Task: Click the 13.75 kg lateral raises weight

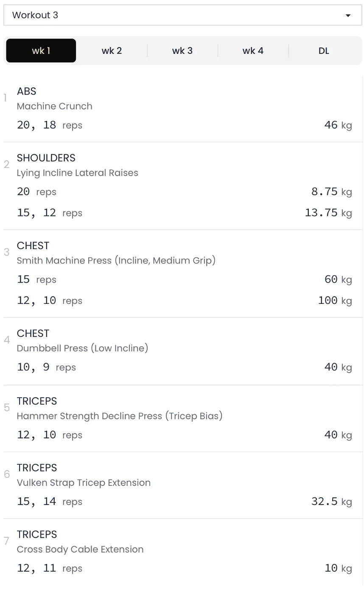Action: click(328, 213)
